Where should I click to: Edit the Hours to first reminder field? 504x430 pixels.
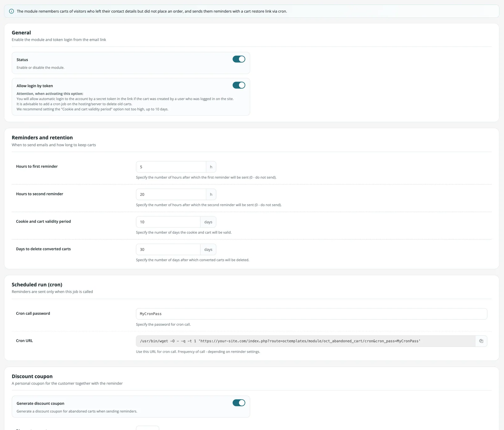[x=171, y=167]
